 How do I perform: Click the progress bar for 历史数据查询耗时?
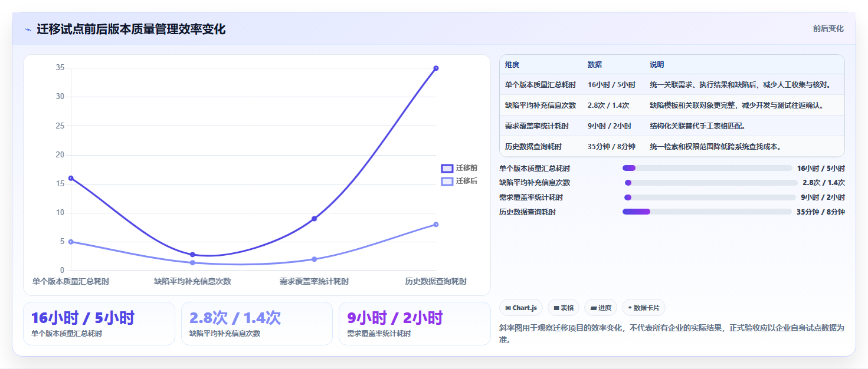pos(707,212)
